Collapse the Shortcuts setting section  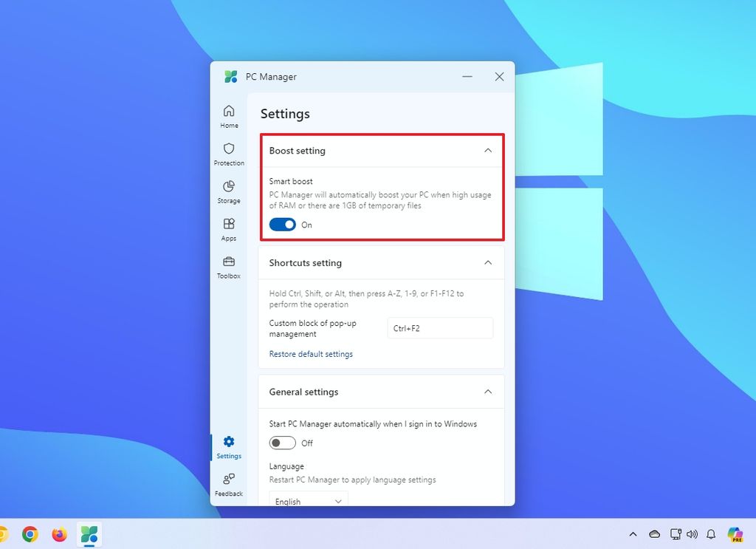(488, 262)
